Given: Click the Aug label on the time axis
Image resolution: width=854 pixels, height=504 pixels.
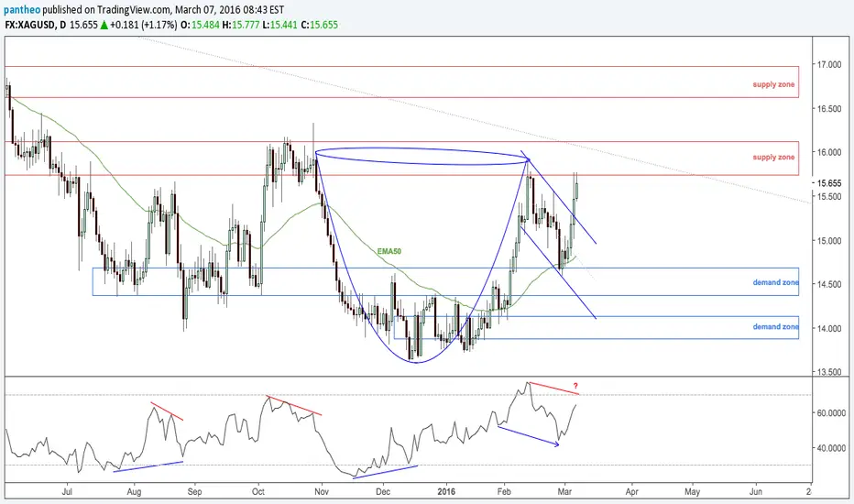Looking at the screenshot, I should (x=134, y=491).
